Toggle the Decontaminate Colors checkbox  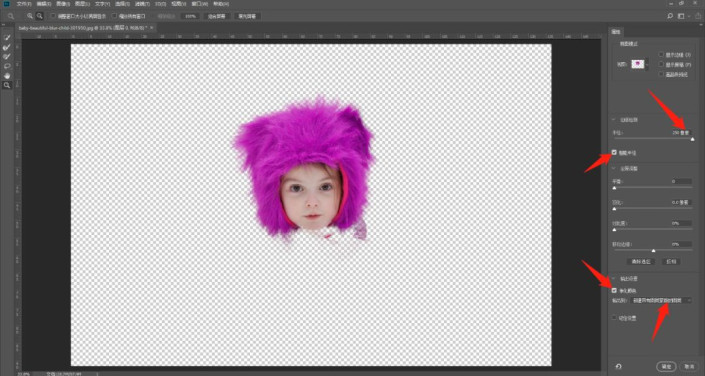[614, 291]
